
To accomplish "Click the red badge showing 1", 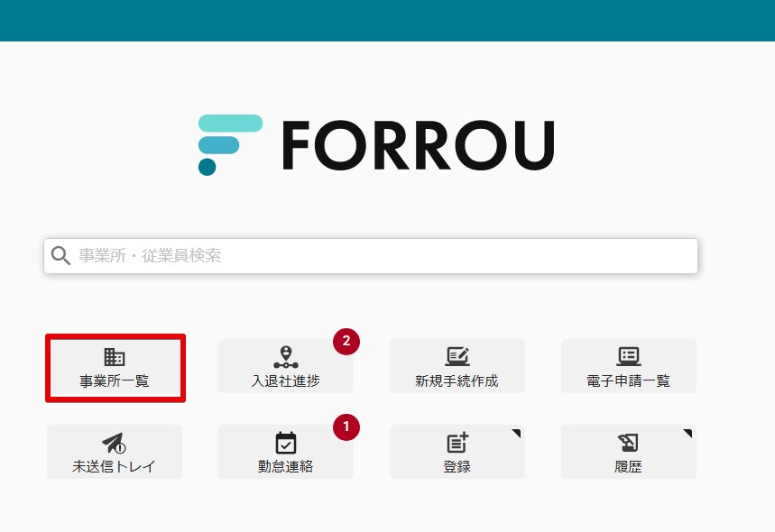I will click(x=346, y=427).
